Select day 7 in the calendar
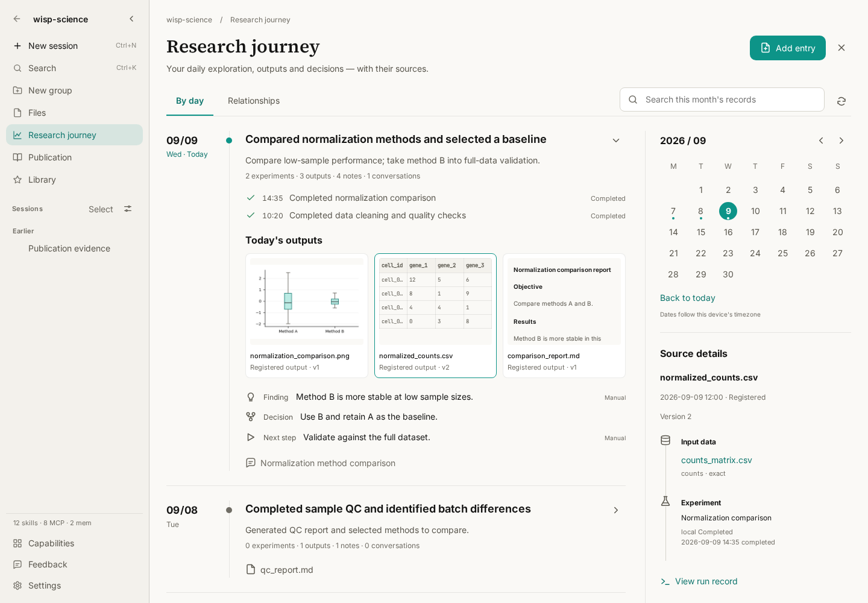This screenshot has width=868, height=603. tap(673, 211)
